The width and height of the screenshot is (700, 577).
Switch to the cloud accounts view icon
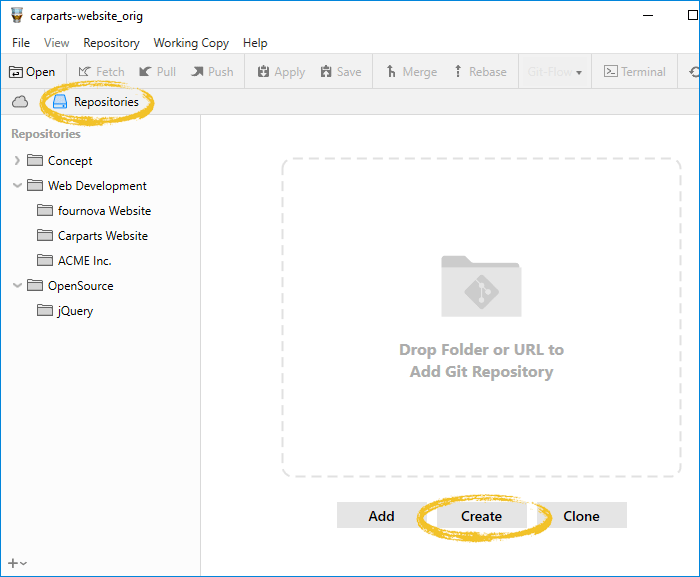point(20,102)
